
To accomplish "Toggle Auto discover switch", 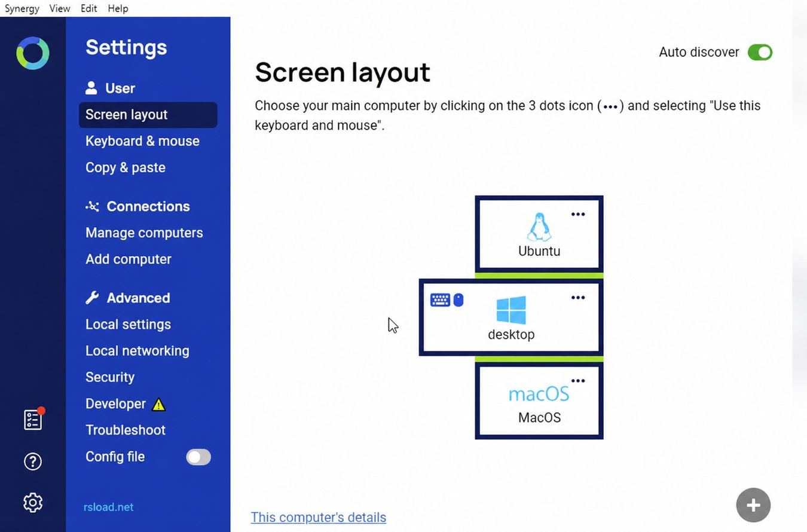I will [760, 53].
